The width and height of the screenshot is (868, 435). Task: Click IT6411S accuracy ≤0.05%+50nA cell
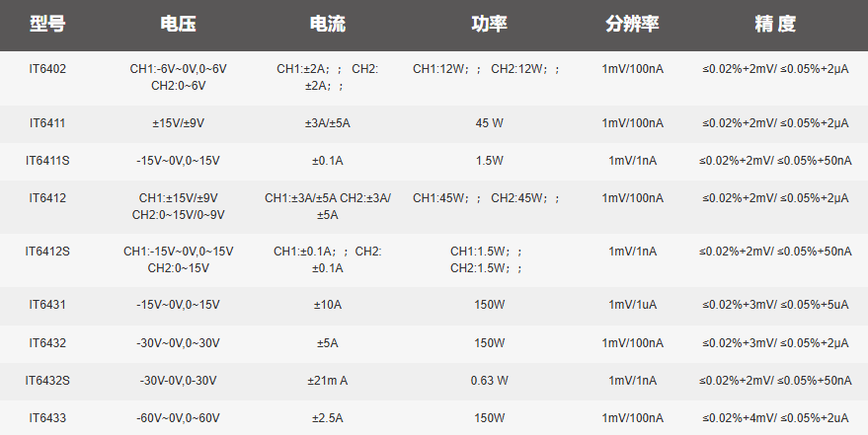775,161
